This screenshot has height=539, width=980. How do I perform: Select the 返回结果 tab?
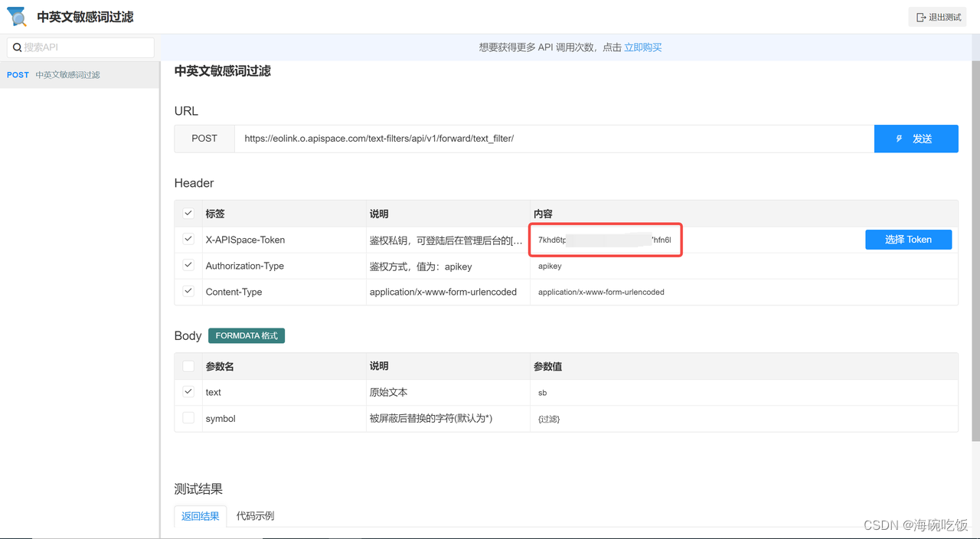[200, 515]
